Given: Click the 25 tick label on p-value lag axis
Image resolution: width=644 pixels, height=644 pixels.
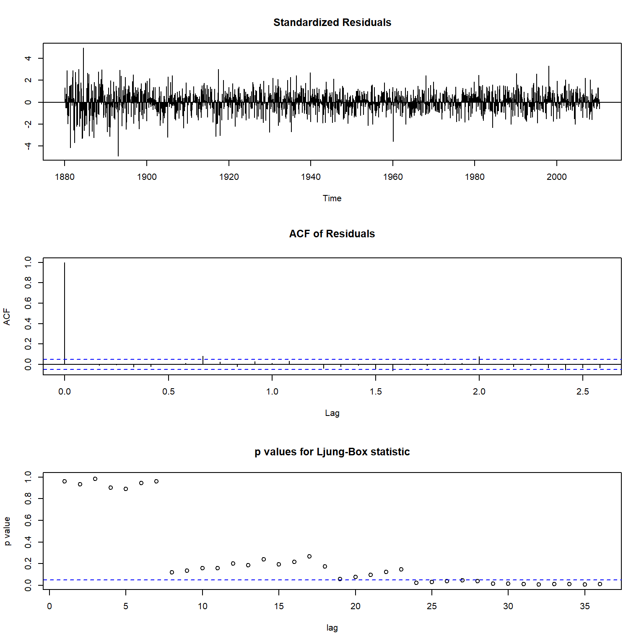Looking at the screenshot, I should [x=432, y=606].
